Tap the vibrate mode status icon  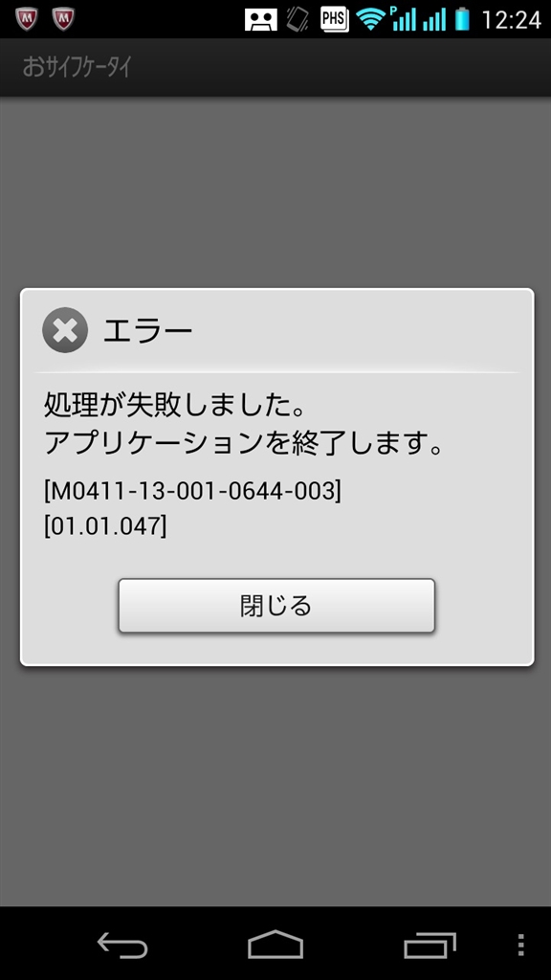pos(298,19)
